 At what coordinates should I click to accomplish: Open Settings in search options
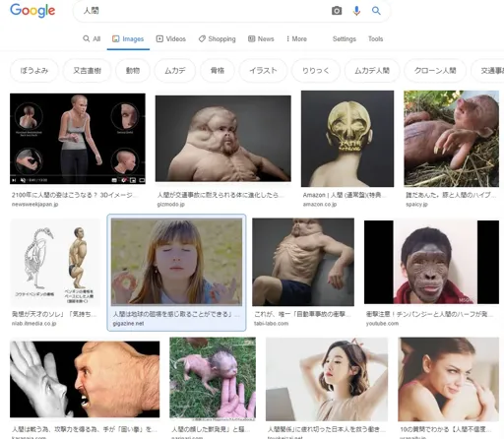pos(345,38)
